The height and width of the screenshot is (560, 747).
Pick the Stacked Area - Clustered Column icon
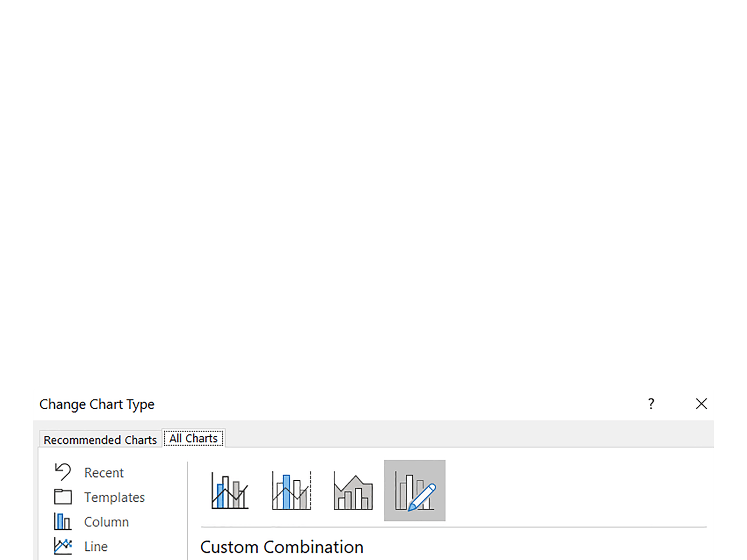[353, 490]
